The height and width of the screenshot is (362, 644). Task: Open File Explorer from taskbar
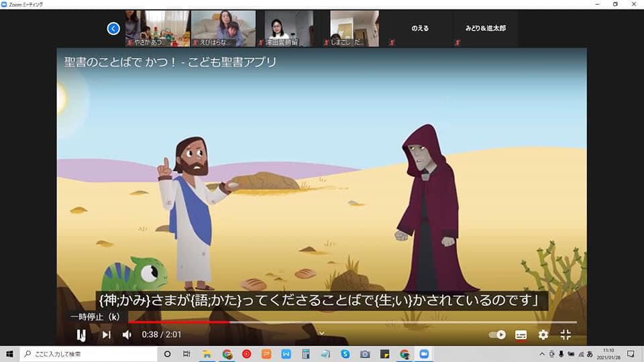207,354
